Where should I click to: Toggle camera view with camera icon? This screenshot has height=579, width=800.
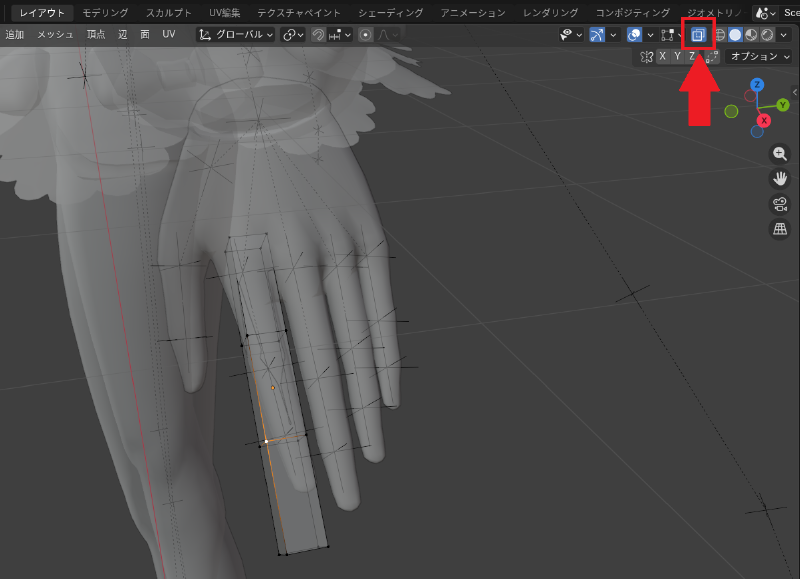click(x=780, y=204)
